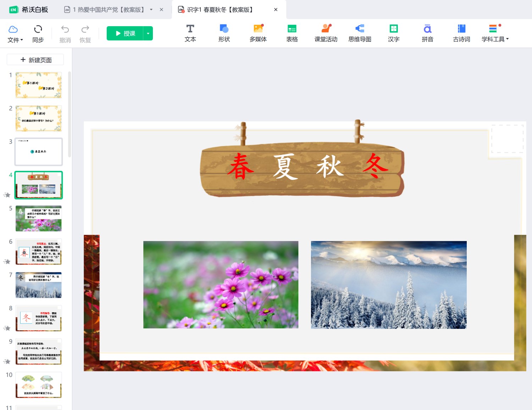Screen dimensions: 532x410
Task: Toggle the star marker on slide 4
Action: pos(7,195)
